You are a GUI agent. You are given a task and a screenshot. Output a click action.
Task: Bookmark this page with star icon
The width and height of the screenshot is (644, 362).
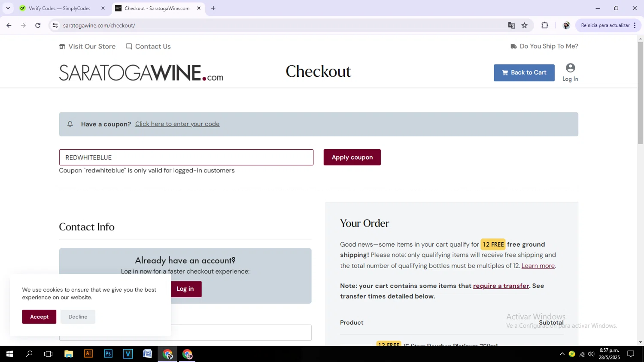[525, 25]
